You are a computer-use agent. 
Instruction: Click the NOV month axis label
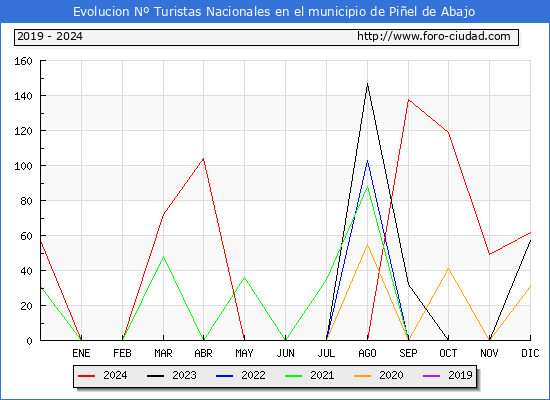click(489, 353)
